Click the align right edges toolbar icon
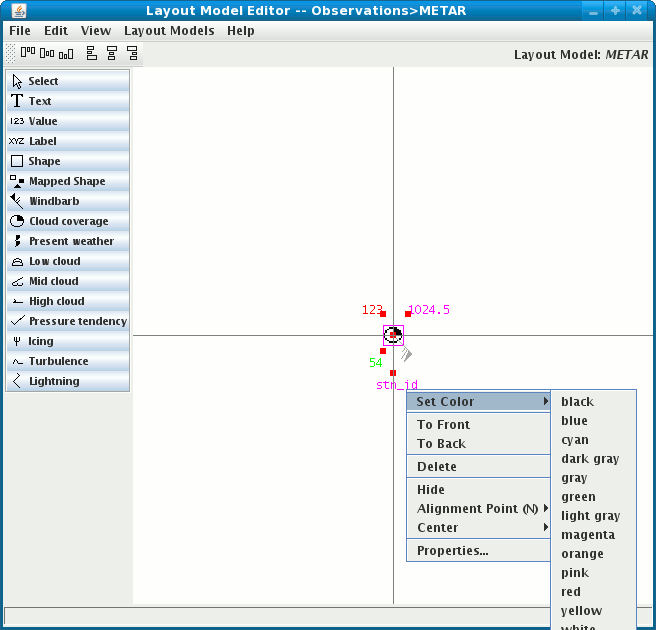The height and width of the screenshot is (630, 656). (x=130, y=53)
